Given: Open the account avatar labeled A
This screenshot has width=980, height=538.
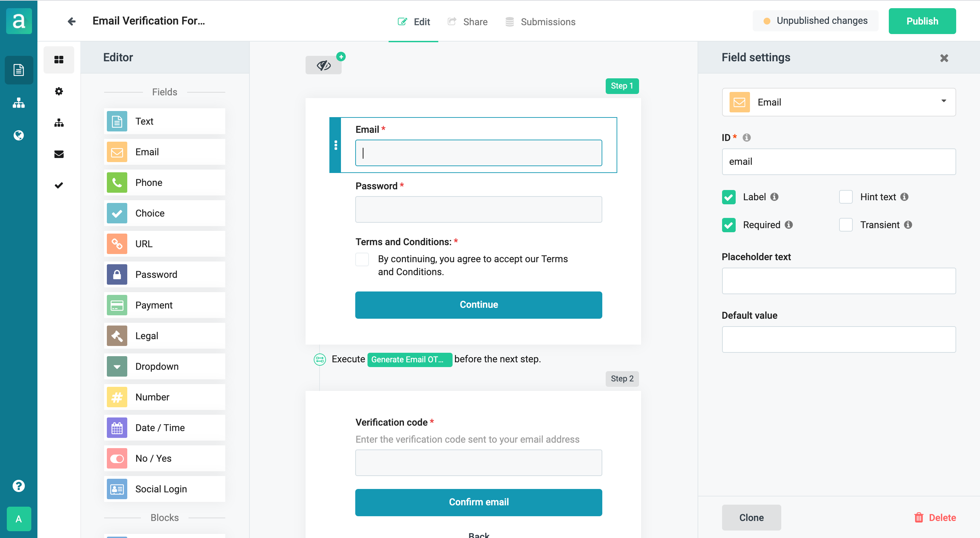Looking at the screenshot, I should coord(19,519).
